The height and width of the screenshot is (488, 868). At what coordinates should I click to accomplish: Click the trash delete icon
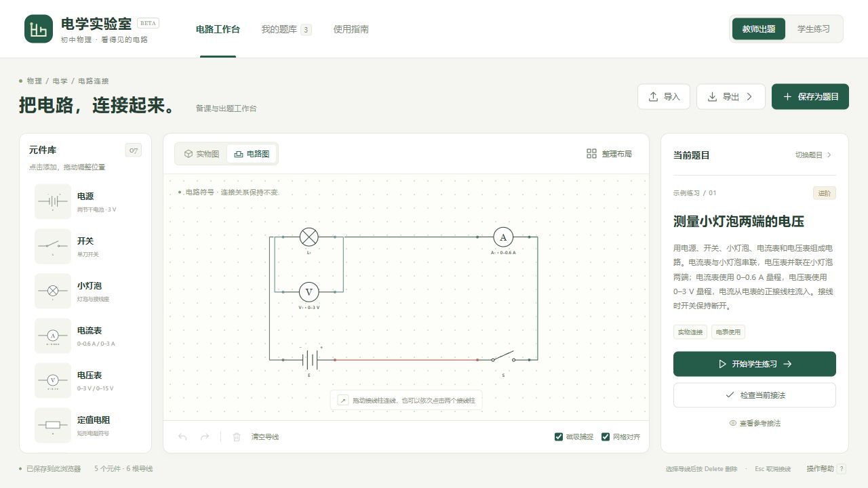(x=237, y=437)
